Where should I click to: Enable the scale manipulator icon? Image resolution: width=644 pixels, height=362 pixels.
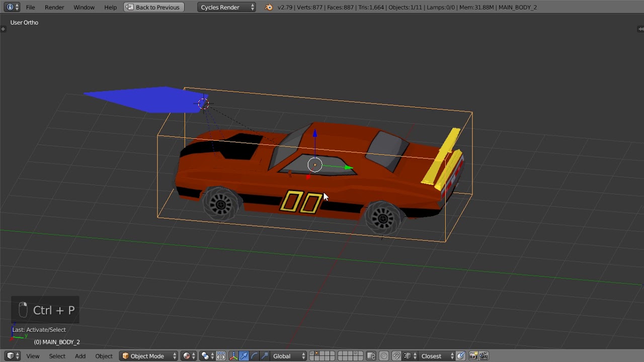265,356
